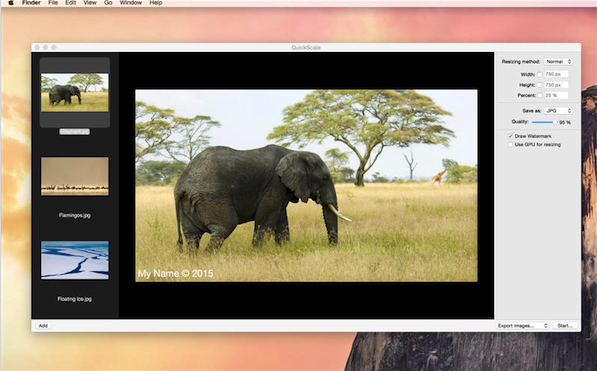Screen dimensions: 597x371
Task: Open the Window menu
Action: point(131,3)
